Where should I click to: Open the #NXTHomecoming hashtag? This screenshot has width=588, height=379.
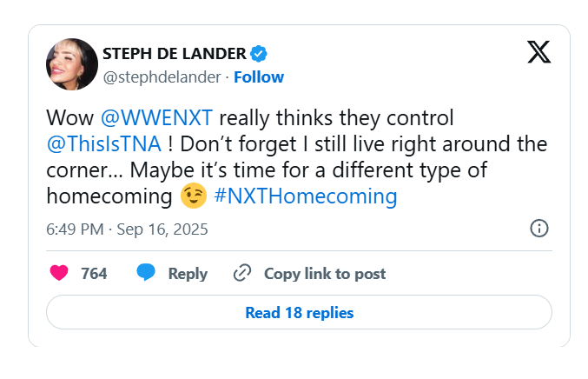pos(305,196)
